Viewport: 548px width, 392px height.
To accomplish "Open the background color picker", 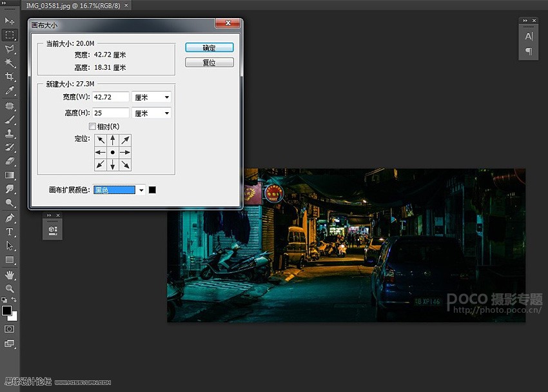I will (14, 317).
